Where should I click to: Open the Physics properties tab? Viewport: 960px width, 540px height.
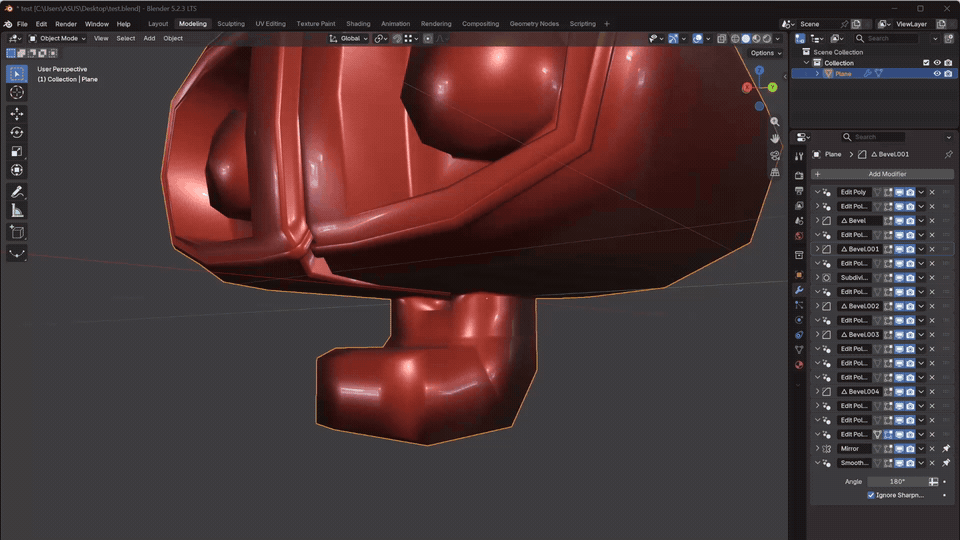tap(799, 320)
